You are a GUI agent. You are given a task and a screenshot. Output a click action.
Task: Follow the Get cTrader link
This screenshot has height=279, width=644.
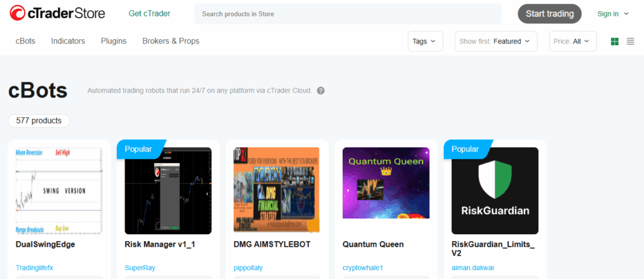click(150, 14)
